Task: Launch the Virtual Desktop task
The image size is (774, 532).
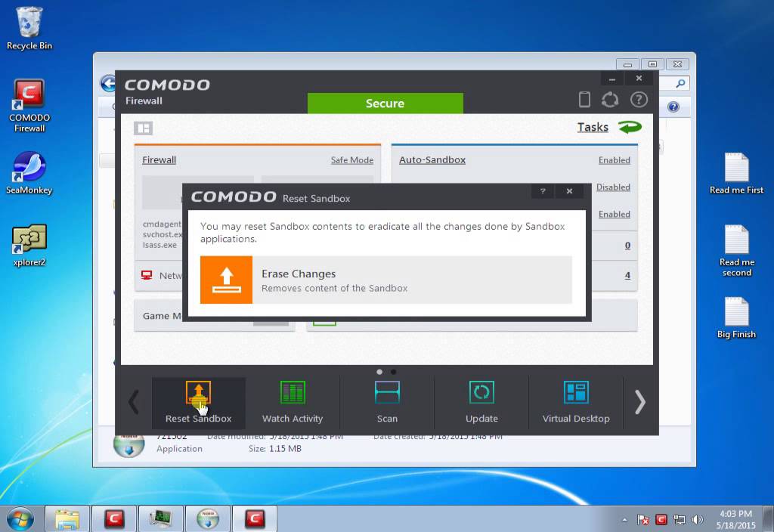Action: 576,402
